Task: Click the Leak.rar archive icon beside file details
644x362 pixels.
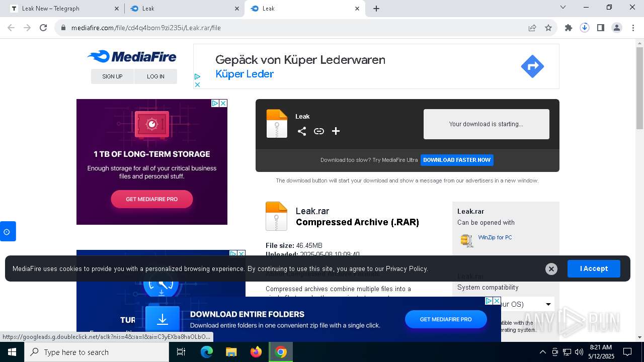Action: coord(276,216)
